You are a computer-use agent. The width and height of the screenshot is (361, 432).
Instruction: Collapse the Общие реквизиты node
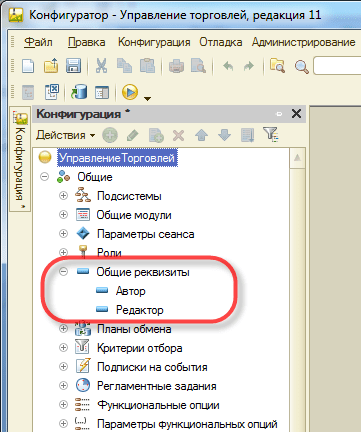point(63,272)
